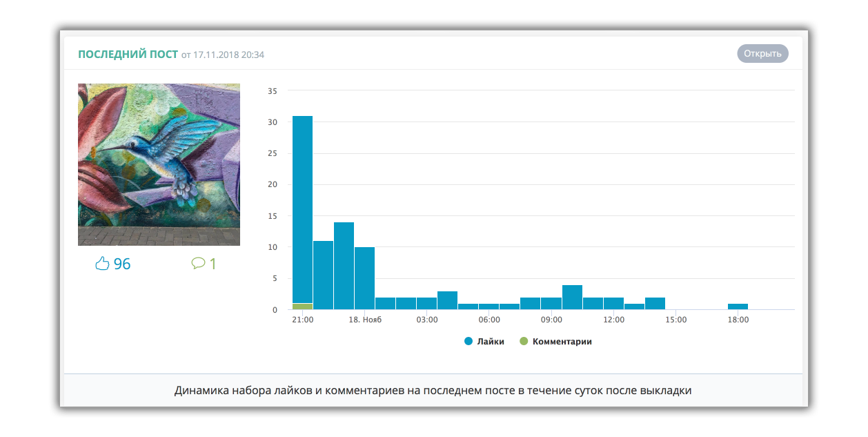Click the blue Лайки legend dot
The width and height of the screenshot is (868, 437).
468,341
